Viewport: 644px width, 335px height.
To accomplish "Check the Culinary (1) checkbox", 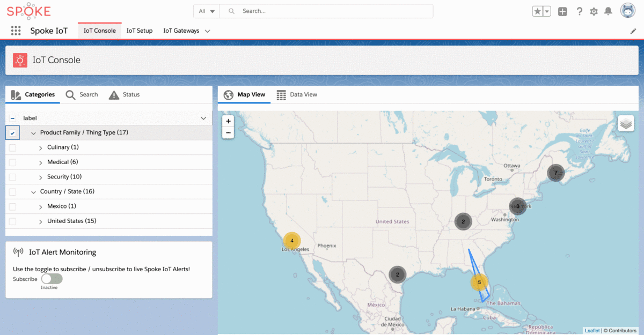I will pyautogui.click(x=13, y=147).
